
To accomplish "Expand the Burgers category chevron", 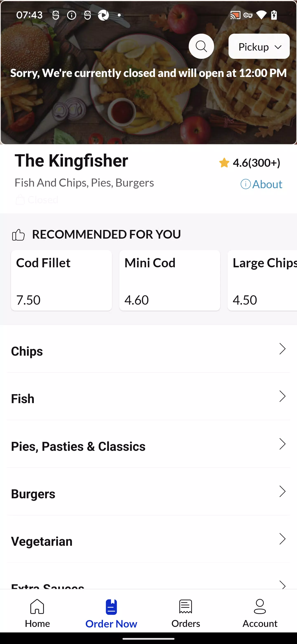I will click(x=282, y=491).
